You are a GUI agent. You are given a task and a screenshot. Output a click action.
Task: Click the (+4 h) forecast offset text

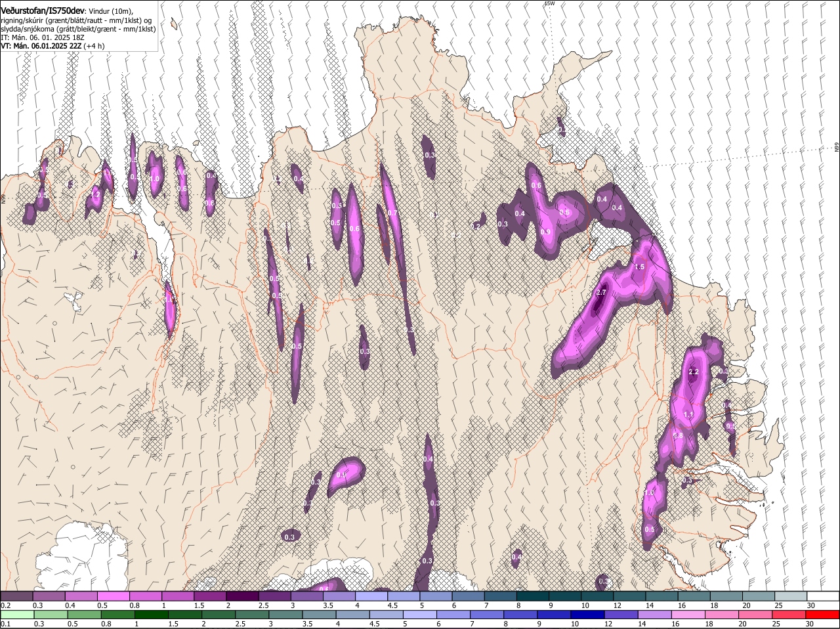[x=95, y=46]
